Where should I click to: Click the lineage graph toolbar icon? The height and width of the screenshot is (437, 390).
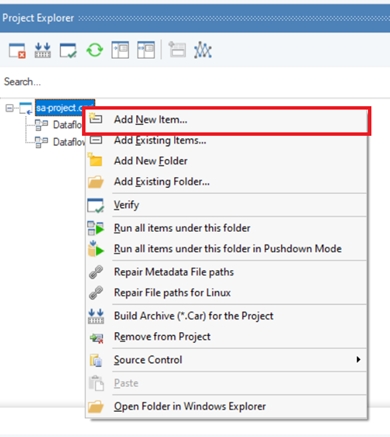[203, 50]
